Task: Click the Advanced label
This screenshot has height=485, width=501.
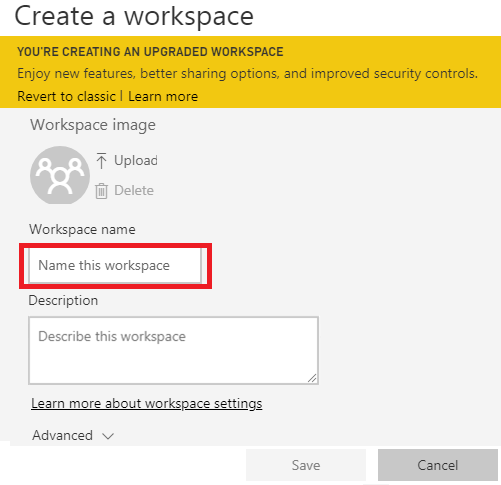Action: click(63, 435)
